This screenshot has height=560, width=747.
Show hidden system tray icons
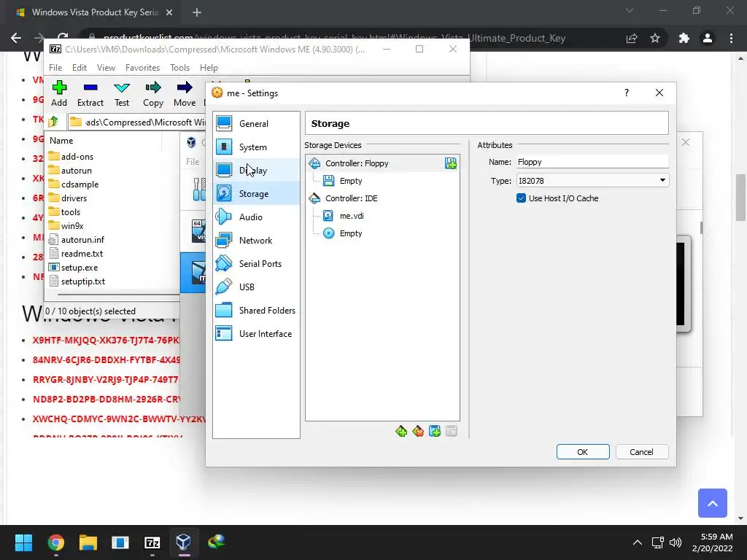click(x=637, y=542)
